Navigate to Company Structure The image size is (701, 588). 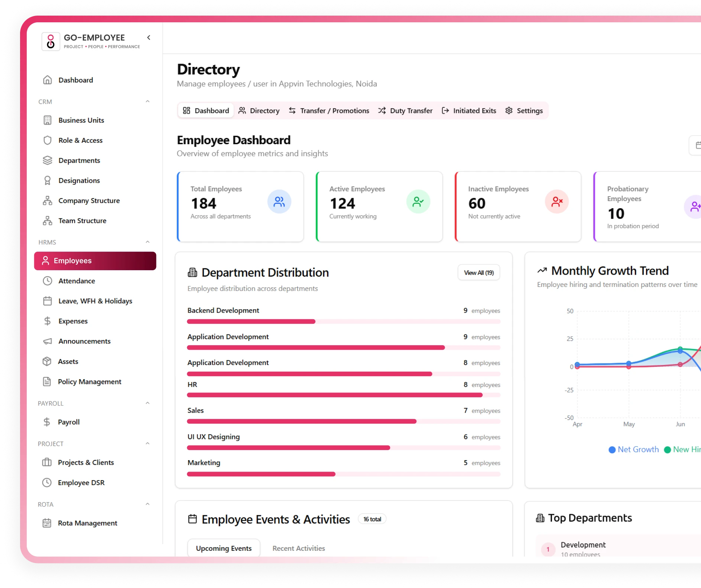[89, 200]
